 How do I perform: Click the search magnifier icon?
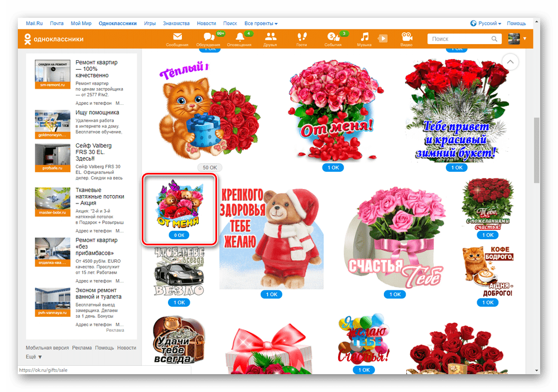(494, 39)
